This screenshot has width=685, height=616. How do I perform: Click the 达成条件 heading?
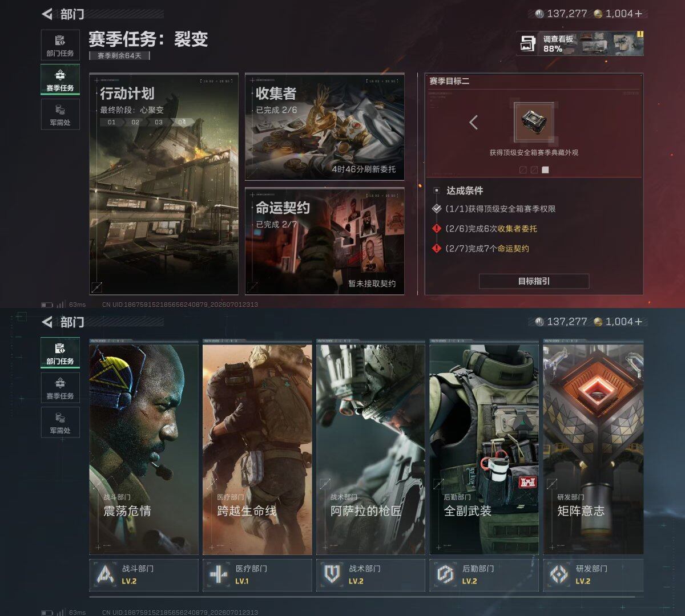click(465, 191)
